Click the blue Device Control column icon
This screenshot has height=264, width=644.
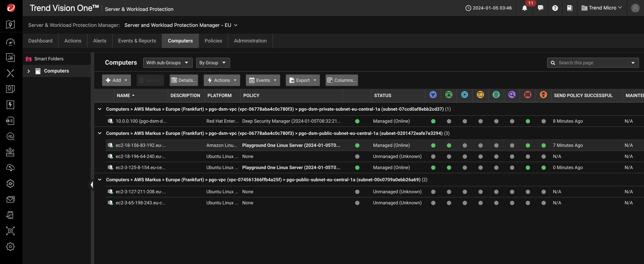pyautogui.click(x=464, y=95)
